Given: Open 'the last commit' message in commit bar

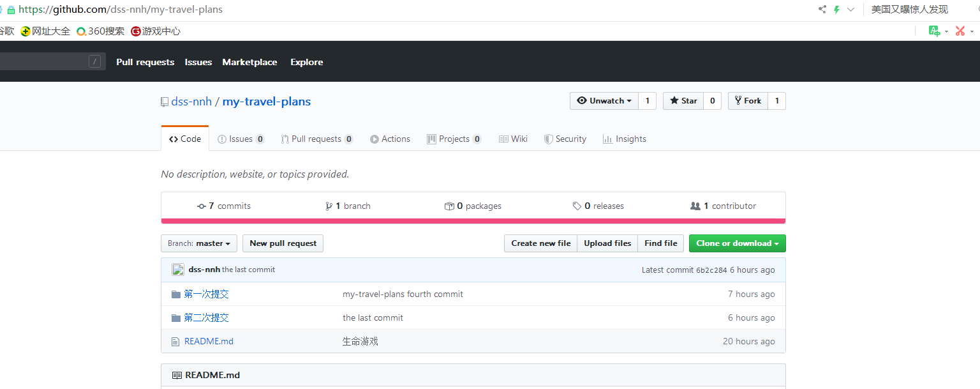Looking at the screenshot, I should click(x=249, y=270).
